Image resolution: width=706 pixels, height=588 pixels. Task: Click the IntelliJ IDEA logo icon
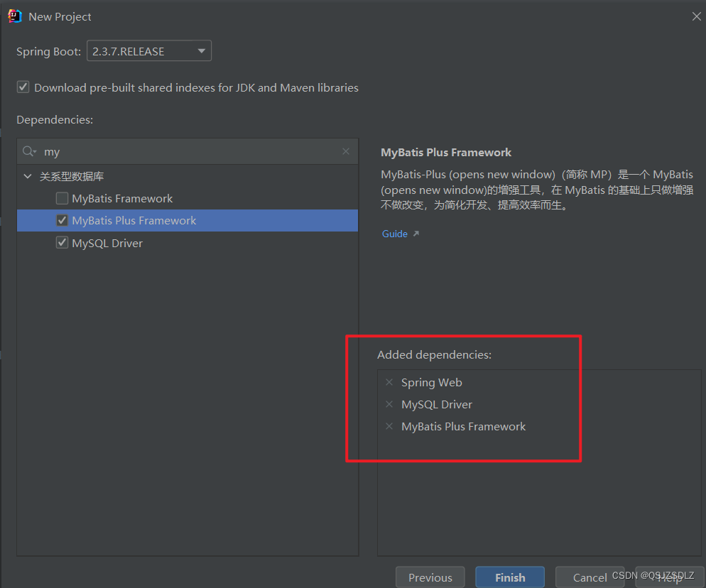[x=14, y=16]
